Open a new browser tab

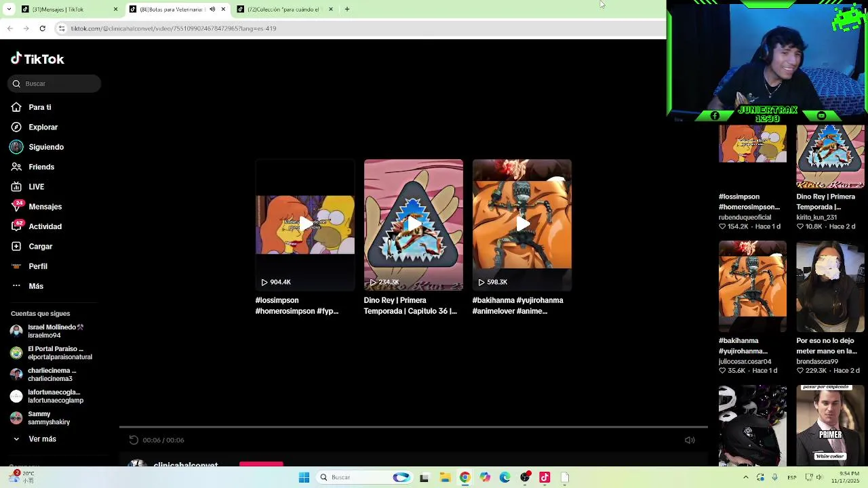click(347, 9)
